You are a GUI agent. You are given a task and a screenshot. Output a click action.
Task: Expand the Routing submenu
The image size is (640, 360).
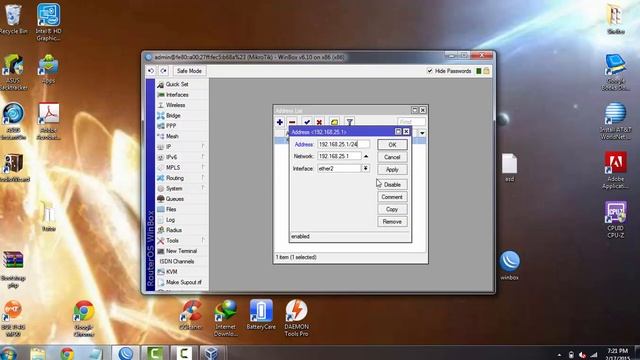[x=182, y=178]
